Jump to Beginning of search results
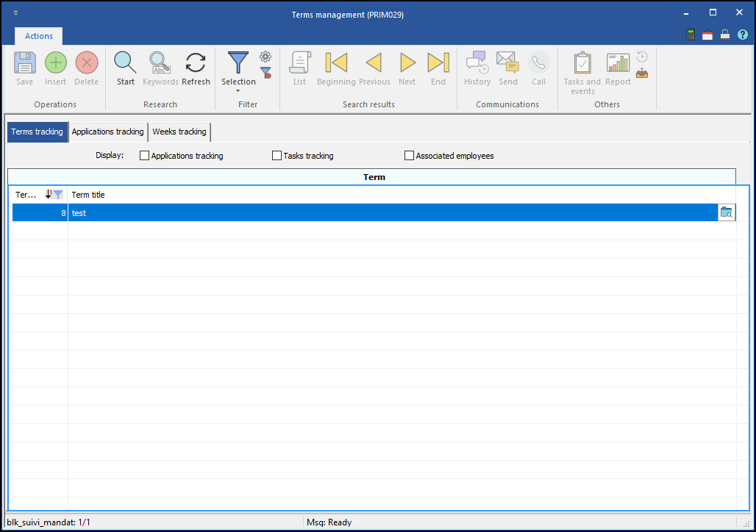 [x=337, y=62]
